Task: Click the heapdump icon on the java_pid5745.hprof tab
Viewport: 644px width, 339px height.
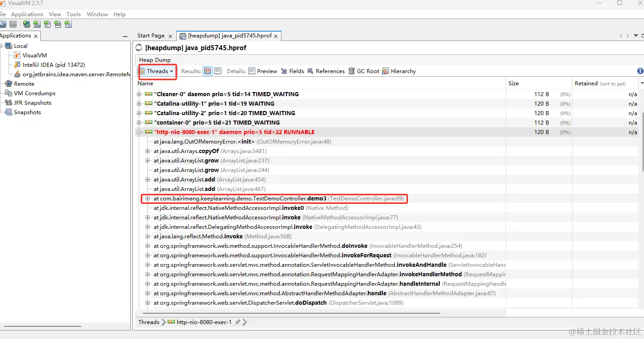Action: [183, 36]
